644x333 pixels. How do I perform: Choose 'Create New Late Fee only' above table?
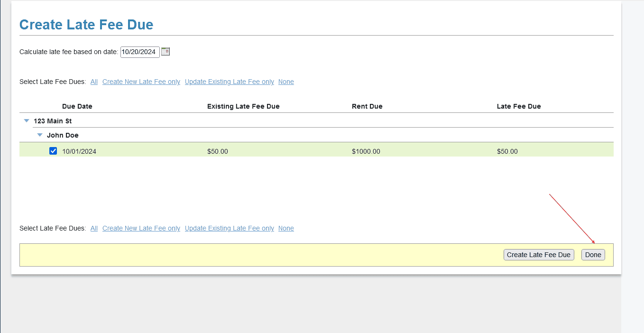[x=141, y=82]
